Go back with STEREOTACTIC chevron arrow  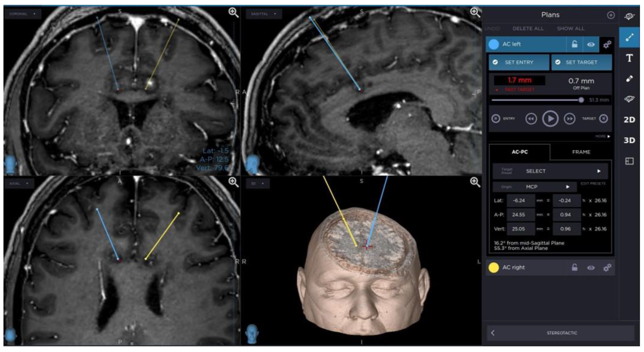coord(493,333)
